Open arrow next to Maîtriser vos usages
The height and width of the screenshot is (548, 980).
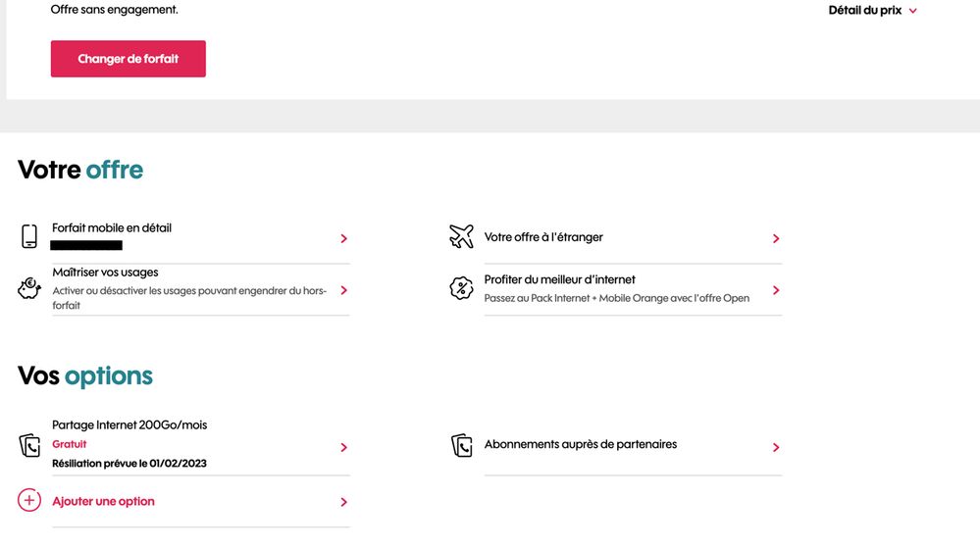click(343, 290)
